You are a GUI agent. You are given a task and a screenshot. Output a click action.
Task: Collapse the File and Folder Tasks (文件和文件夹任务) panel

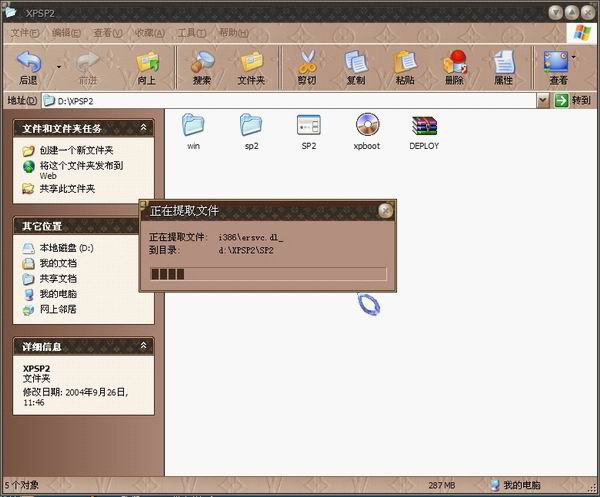(143, 128)
